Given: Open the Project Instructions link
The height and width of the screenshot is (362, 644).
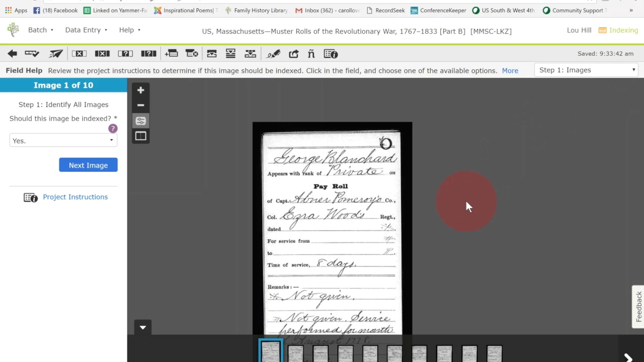Looking at the screenshot, I should tap(75, 197).
